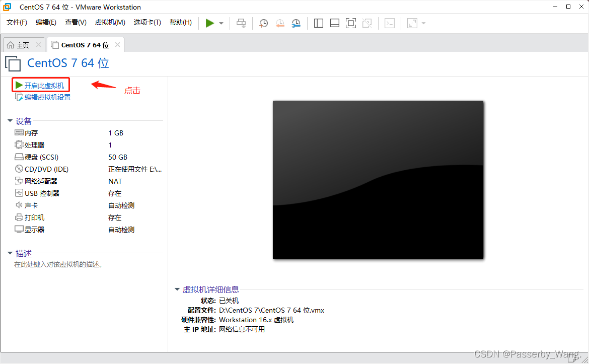Viewport: 589px width, 364px height.
Task: Open the 虚拟机(M) menu
Action: 110,23
